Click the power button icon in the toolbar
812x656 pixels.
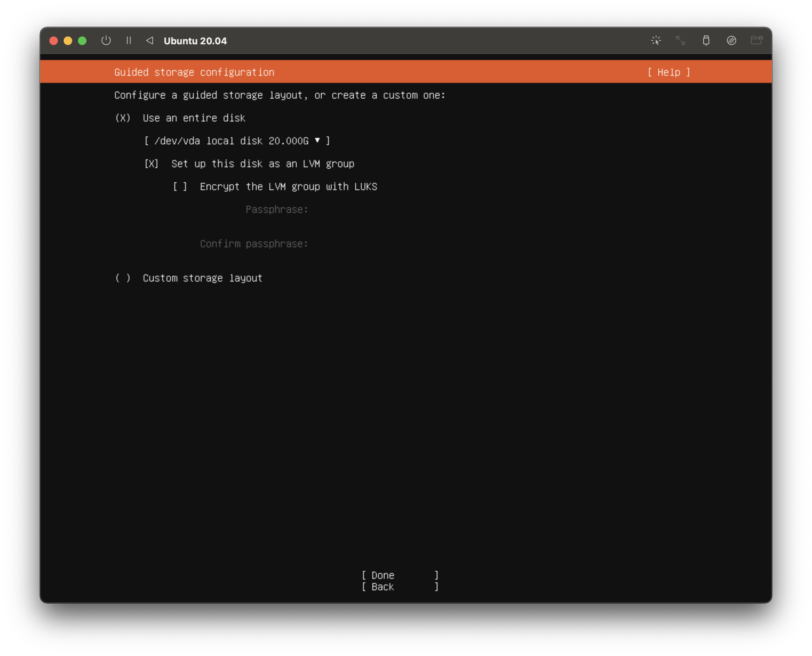click(x=106, y=40)
